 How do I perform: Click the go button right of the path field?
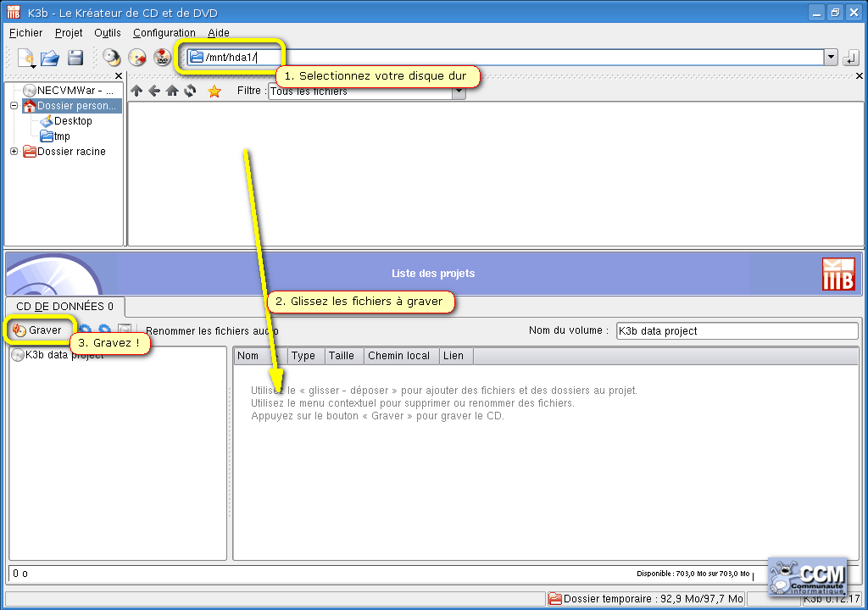tap(851, 58)
